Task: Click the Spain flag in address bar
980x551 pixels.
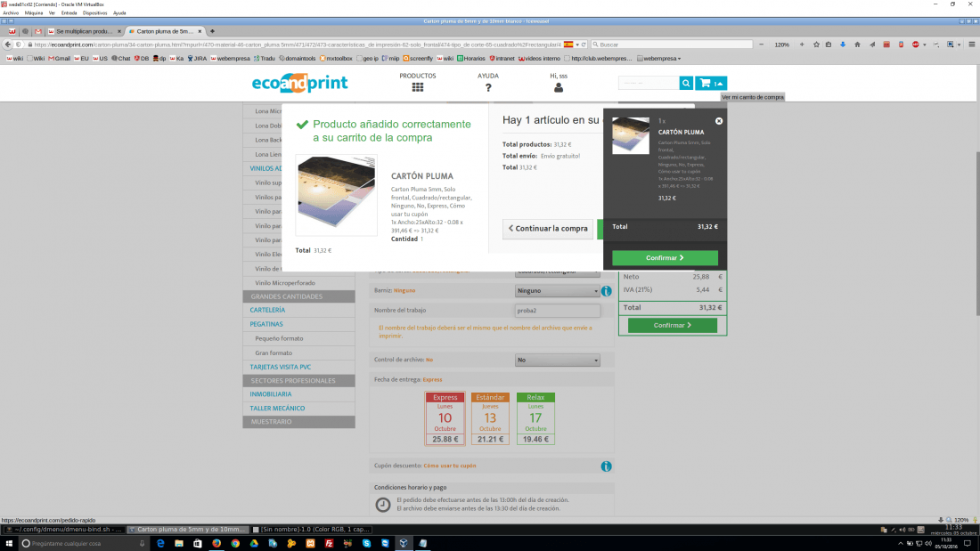Action: pos(568,45)
